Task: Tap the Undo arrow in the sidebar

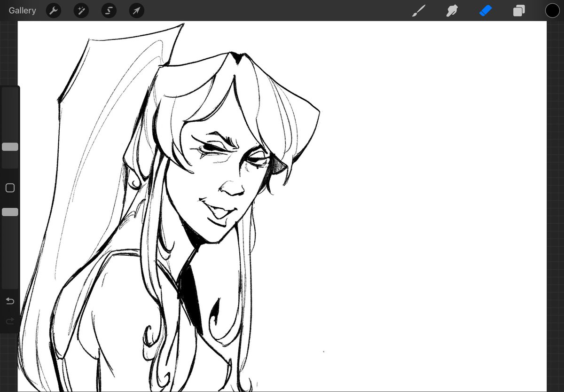Action: [10, 301]
